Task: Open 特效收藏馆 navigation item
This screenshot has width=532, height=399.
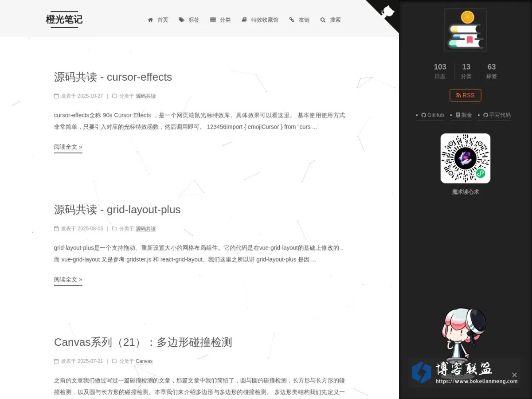Action: [260, 20]
